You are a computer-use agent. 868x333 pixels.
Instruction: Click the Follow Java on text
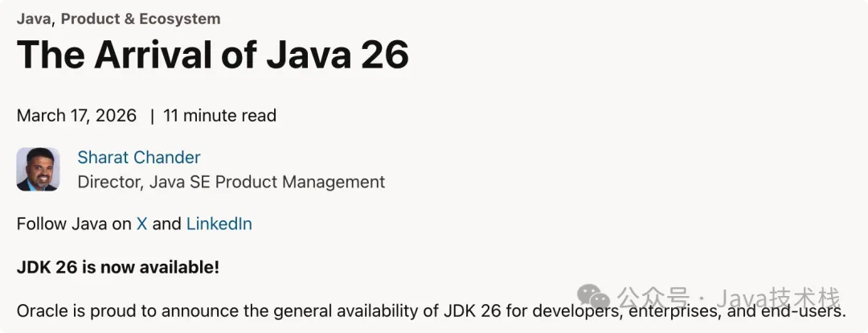(x=74, y=224)
